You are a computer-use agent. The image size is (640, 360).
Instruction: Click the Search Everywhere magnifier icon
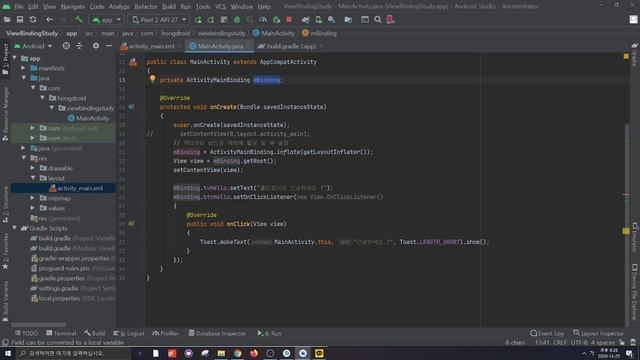coord(378,20)
